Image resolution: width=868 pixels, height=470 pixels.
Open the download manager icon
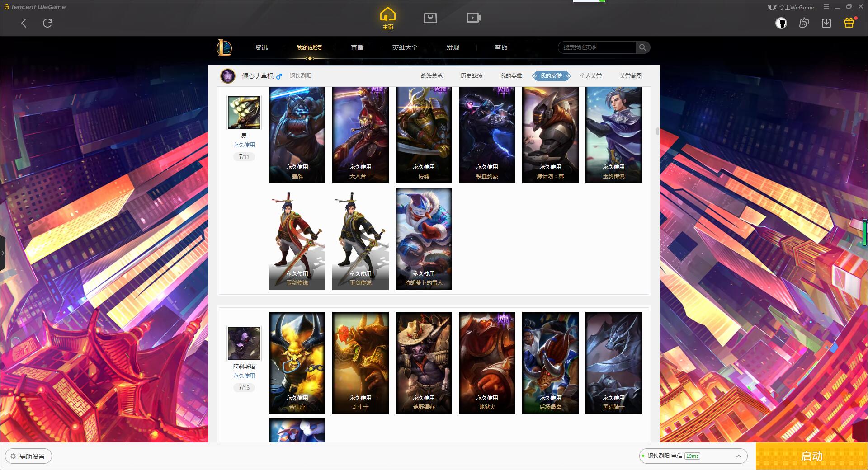pos(826,23)
